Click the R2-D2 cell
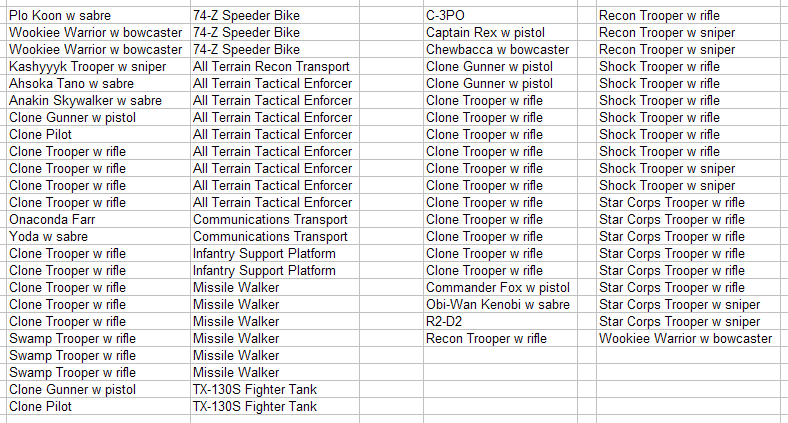 (x=501, y=322)
